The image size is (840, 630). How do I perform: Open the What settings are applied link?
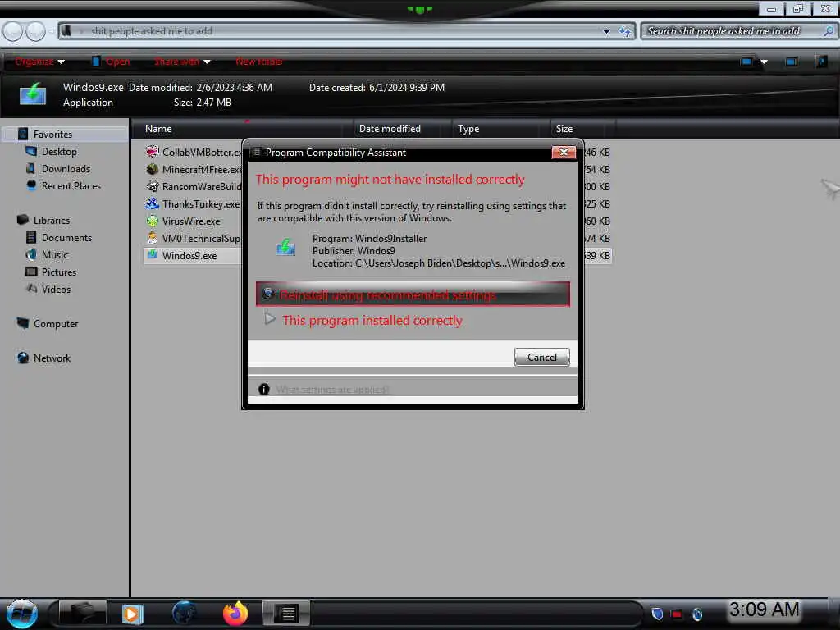tap(333, 390)
